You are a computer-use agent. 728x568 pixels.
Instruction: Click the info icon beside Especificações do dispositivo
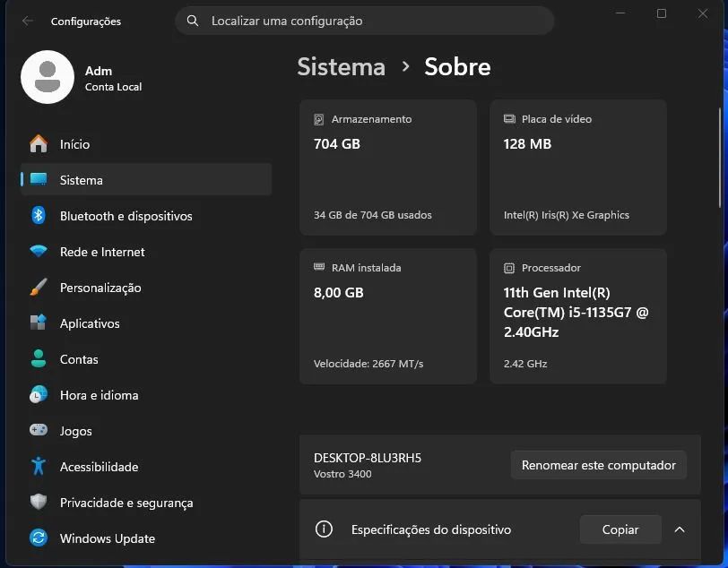324,529
